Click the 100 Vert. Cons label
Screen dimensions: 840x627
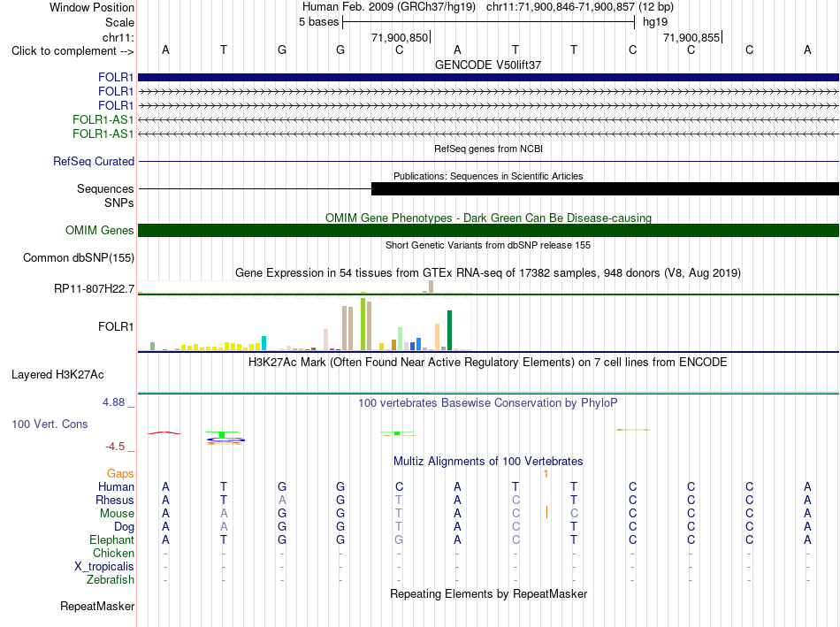50,424
